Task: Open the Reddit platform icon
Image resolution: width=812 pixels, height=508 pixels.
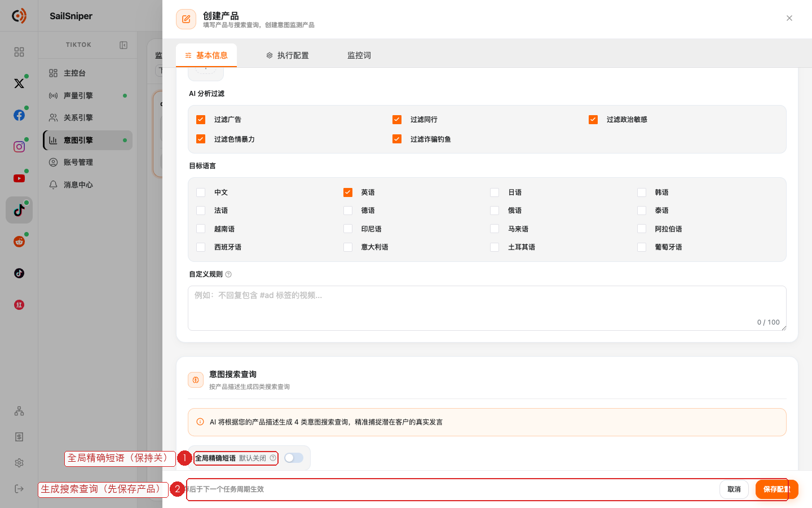Action: 19,242
